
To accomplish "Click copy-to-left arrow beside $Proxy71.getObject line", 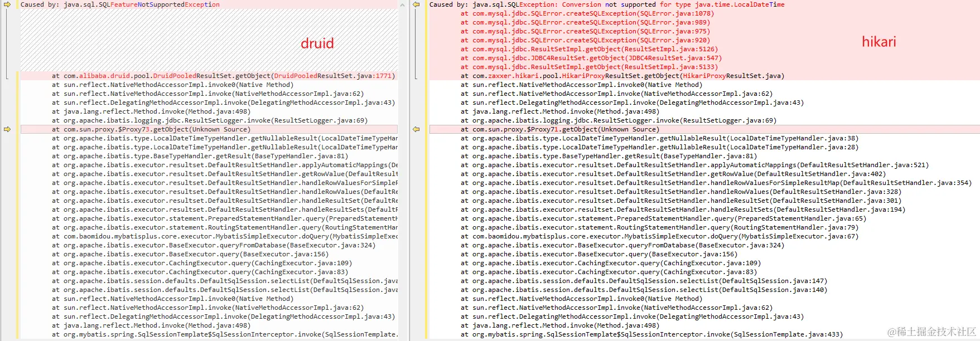I will pyautogui.click(x=416, y=129).
